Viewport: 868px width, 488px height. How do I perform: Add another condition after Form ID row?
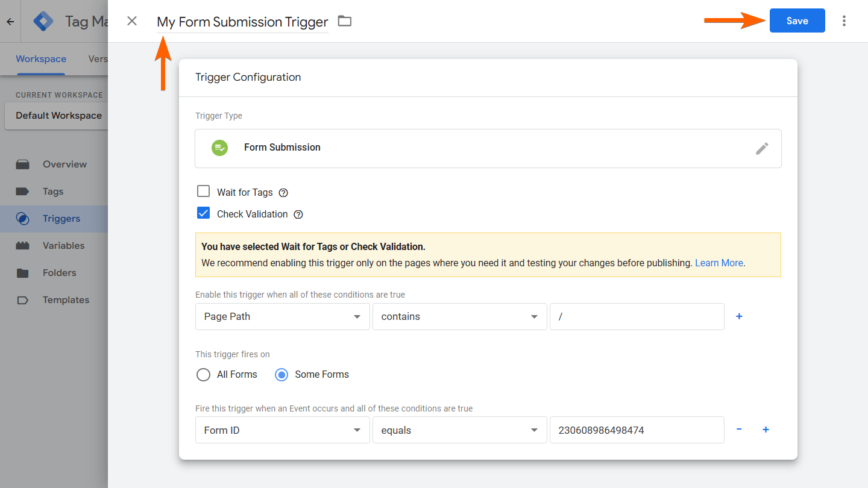[x=766, y=430]
